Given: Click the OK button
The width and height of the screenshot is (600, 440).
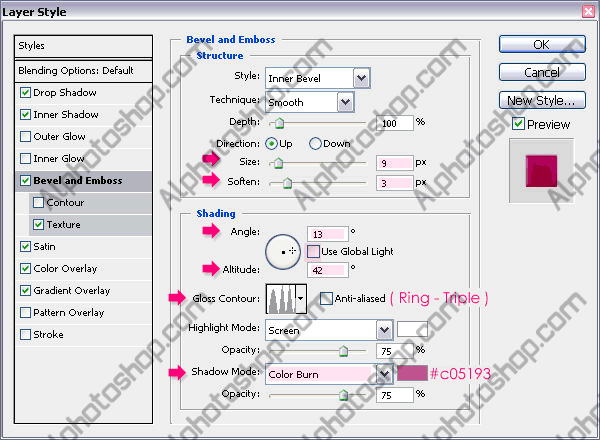Looking at the screenshot, I should (542, 44).
